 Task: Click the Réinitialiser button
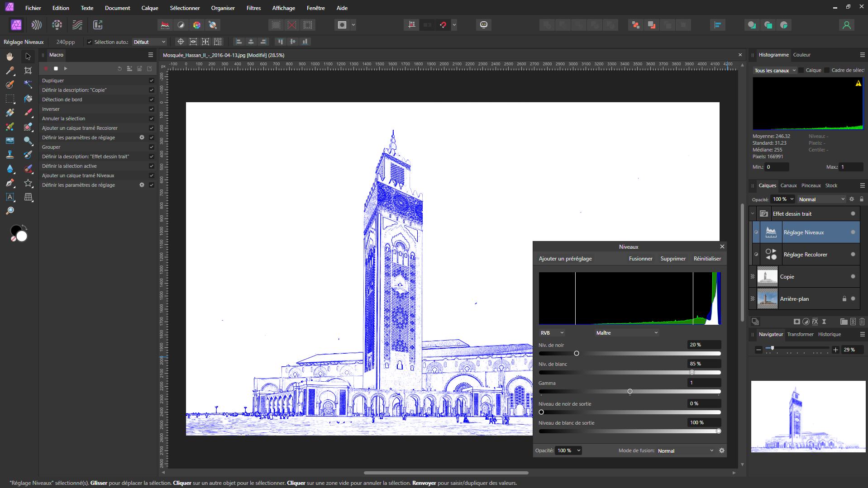coord(707,259)
